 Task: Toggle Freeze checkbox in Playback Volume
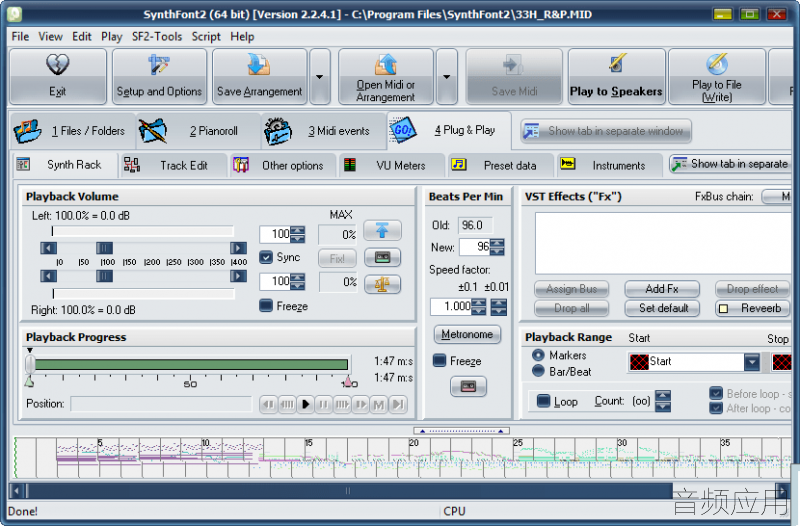[266, 306]
